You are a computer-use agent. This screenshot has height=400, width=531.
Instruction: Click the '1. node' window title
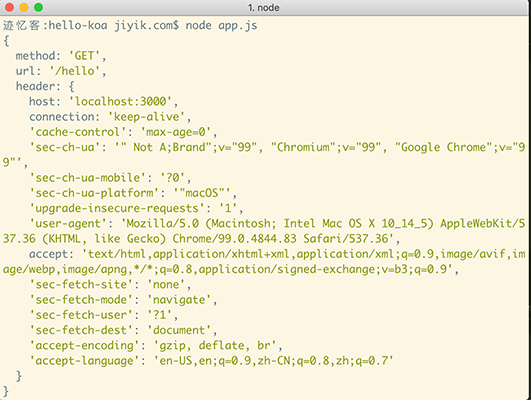pyautogui.click(x=263, y=7)
